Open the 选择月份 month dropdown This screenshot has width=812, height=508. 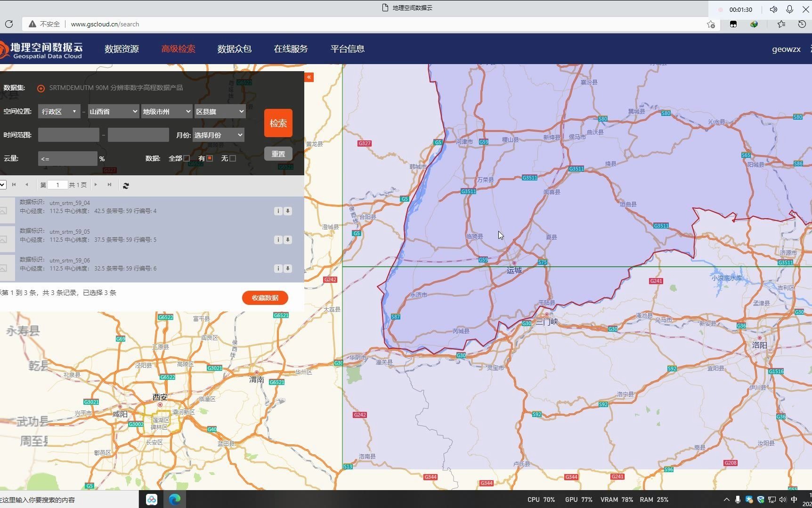coord(218,135)
